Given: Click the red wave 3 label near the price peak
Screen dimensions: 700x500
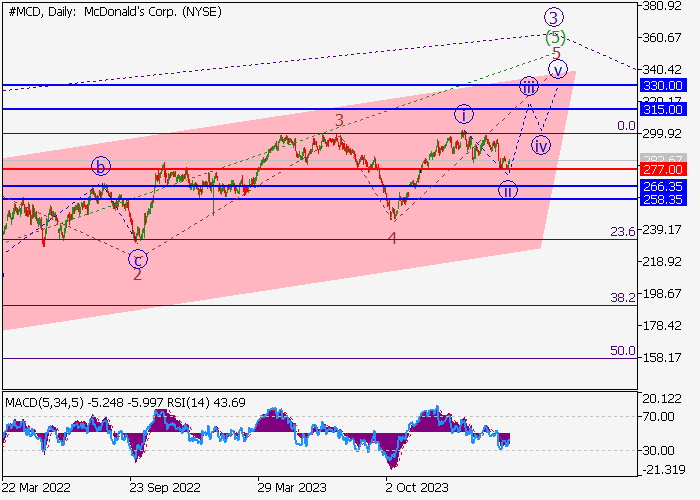Looking at the screenshot, I should [x=340, y=121].
